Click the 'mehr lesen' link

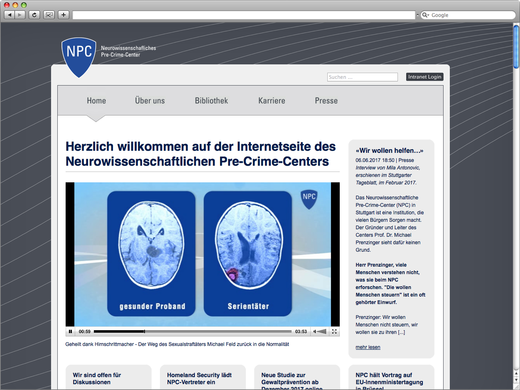[x=368, y=347]
